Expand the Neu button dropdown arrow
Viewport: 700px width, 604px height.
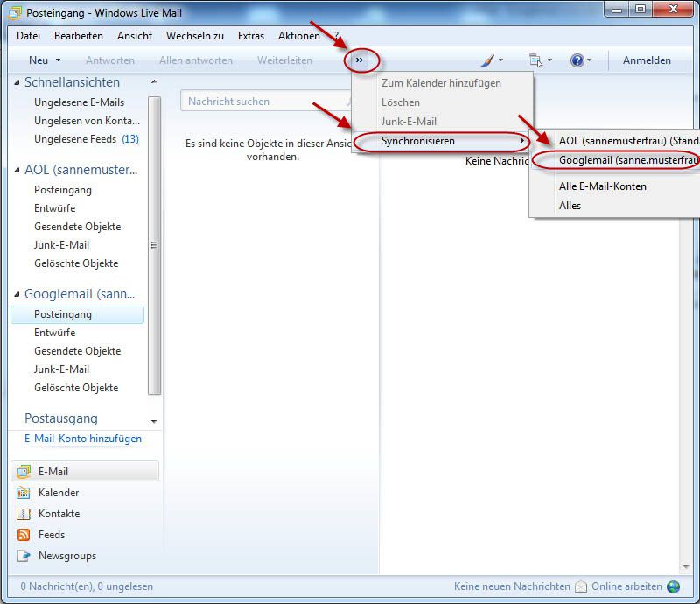pos(59,60)
